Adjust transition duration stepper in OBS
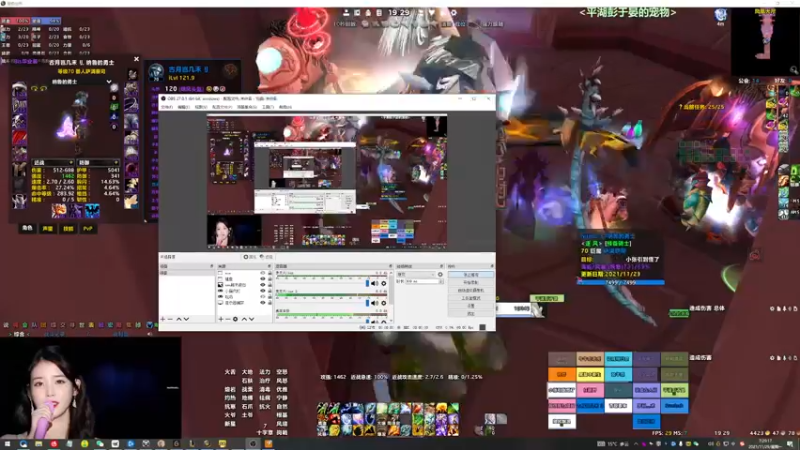Image resolution: width=800 pixels, height=450 pixels. (x=441, y=281)
